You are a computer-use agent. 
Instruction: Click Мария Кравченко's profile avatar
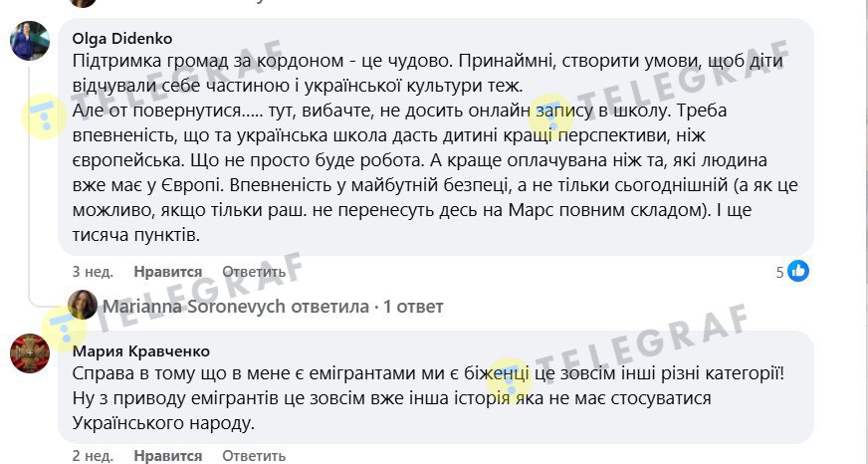click(x=30, y=353)
